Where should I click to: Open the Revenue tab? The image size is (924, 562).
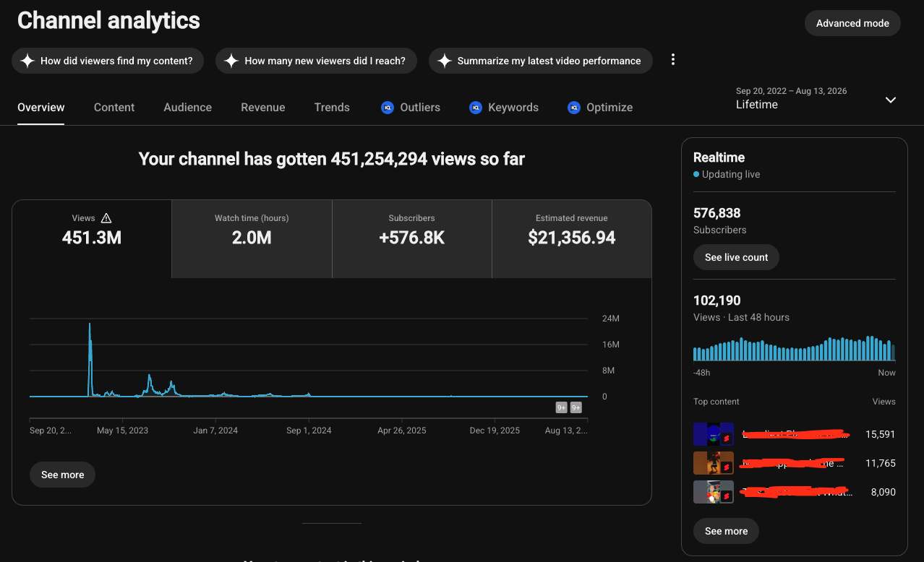pos(263,107)
